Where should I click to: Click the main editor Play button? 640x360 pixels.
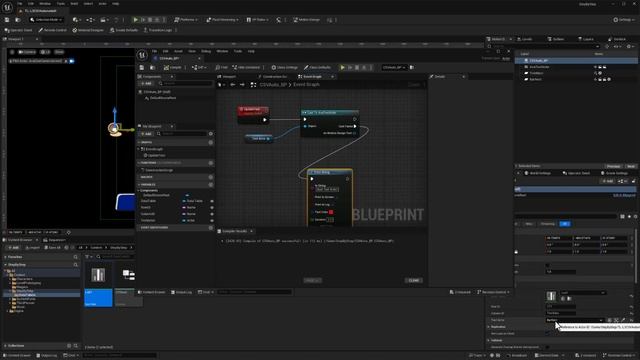point(136,20)
